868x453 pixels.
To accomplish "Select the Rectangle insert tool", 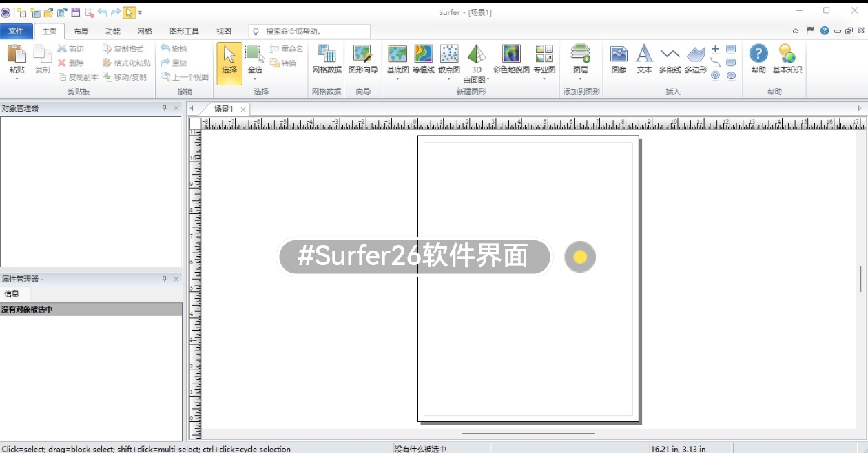I will coord(731,49).
